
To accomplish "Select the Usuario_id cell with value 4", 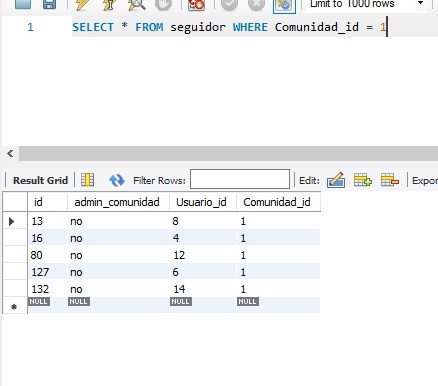I will click(203, 238).
